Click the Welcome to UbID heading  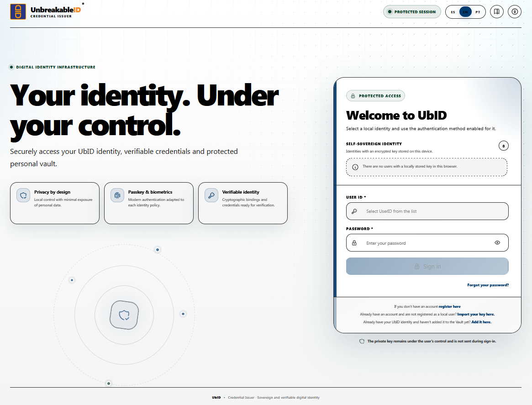pos(396,116)
